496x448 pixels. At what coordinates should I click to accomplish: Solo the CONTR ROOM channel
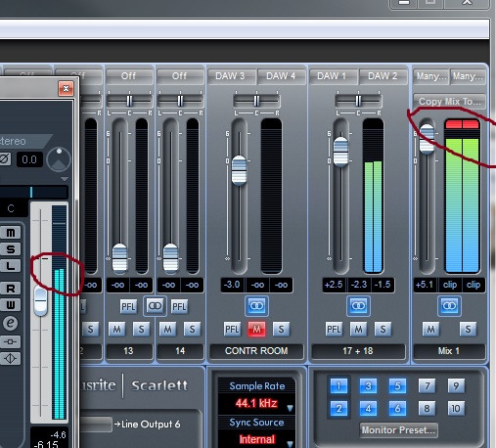tap(281, 330)
